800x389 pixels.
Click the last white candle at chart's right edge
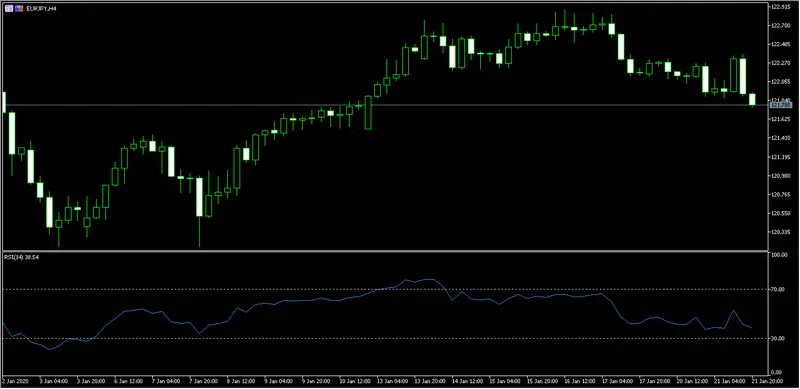point(752,100)
